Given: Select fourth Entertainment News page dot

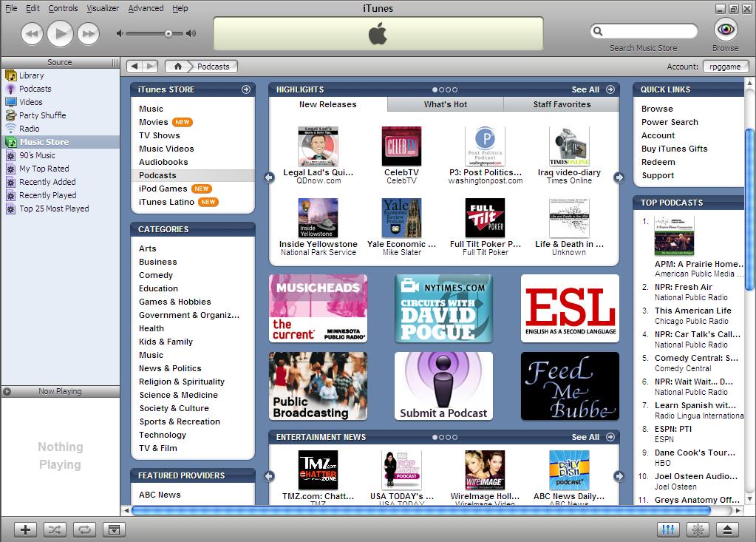Looking at the screenshot, I should click(x=454, y=437).
